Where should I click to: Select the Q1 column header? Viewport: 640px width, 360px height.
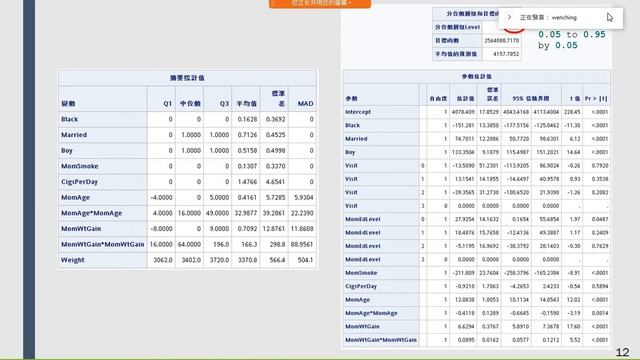click(x=167, y=104)
